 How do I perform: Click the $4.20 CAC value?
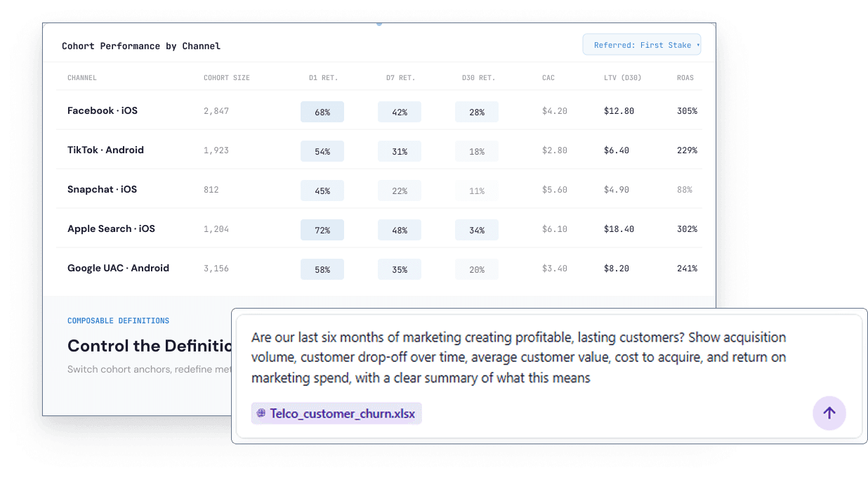coord(555,111)
